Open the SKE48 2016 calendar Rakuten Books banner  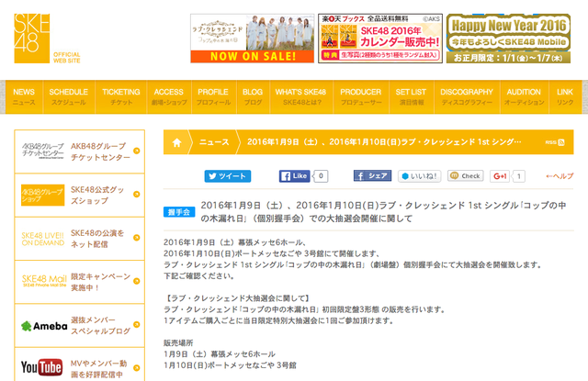pyautogui.click(x=380, y=39)
